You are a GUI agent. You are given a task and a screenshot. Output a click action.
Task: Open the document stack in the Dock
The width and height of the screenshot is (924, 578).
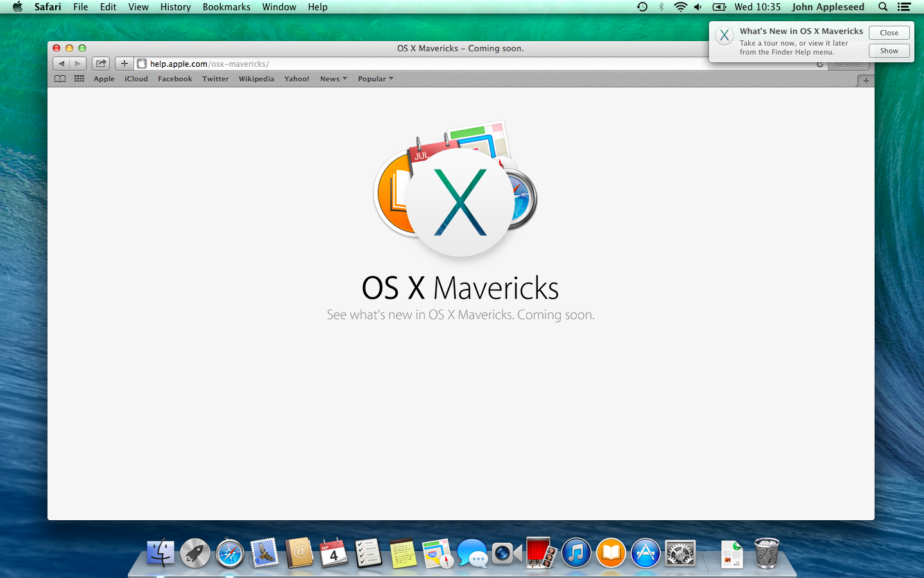pos(732,554)
